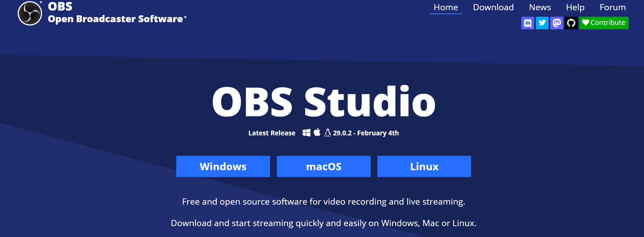The width and height of the screenshot is (644, 237).
Task: Download OBS Studio for Linux
Action: pos(424,166)
